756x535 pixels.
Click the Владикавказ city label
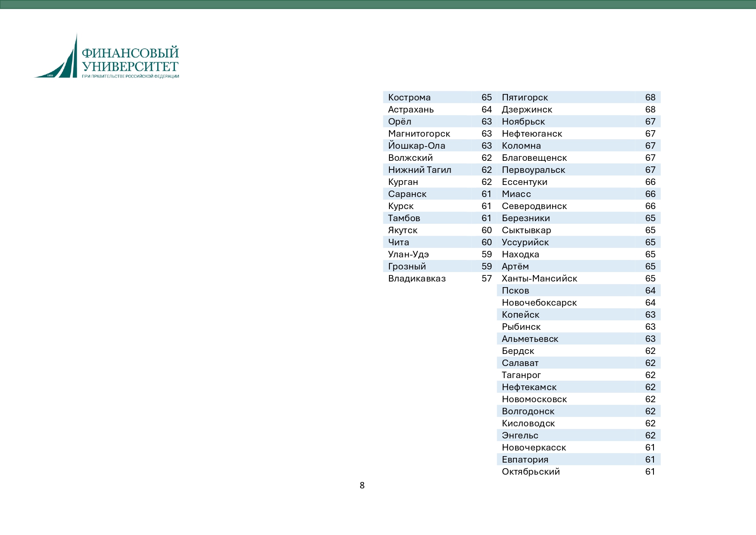(x=417, y=278)
